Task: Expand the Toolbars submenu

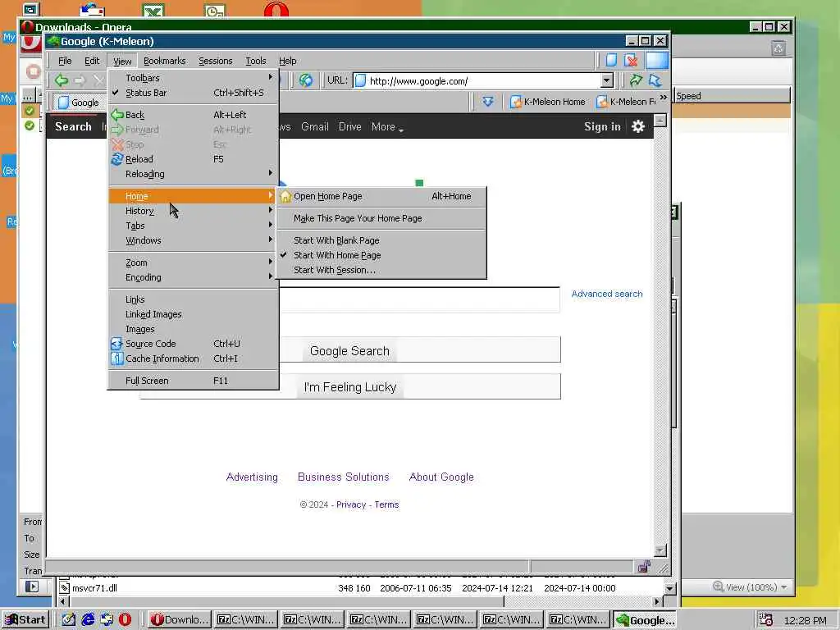Action: coord(193,78)
